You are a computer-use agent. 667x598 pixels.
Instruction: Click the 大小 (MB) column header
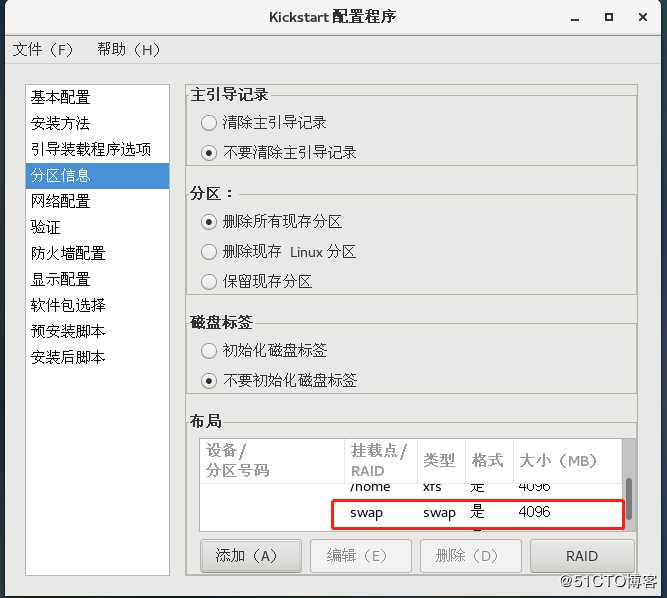tap(568, 461)
